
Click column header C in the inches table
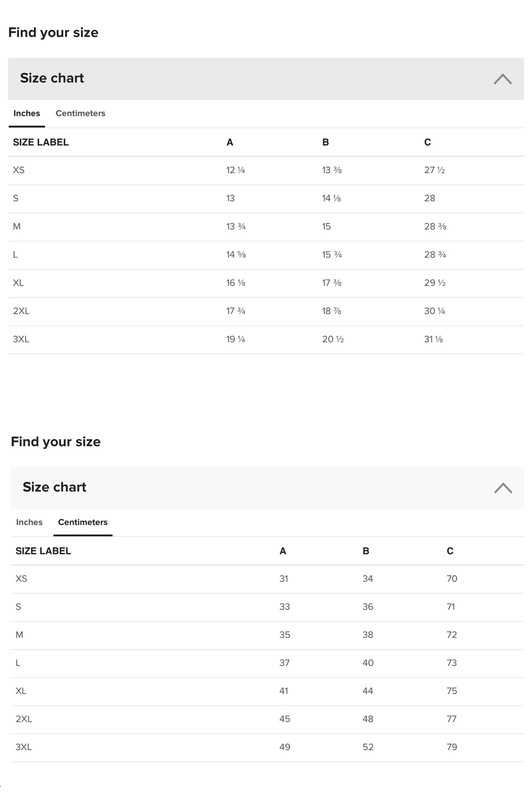[x=427, y=142]
